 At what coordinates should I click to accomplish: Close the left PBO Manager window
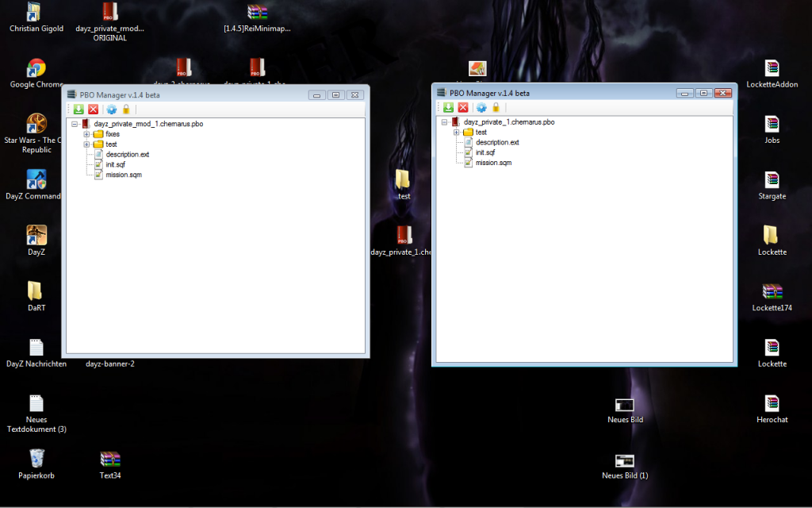click(354, 95)
